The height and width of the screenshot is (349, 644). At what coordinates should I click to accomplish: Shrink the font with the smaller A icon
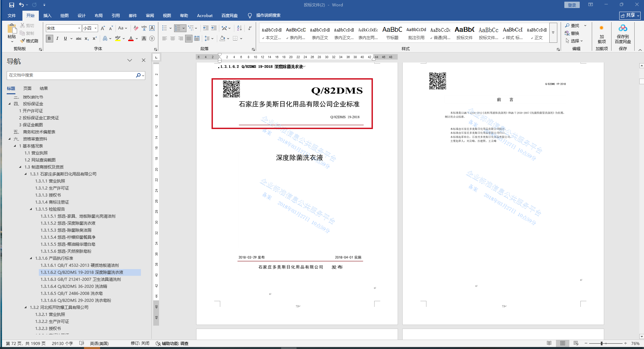point(111,28)
